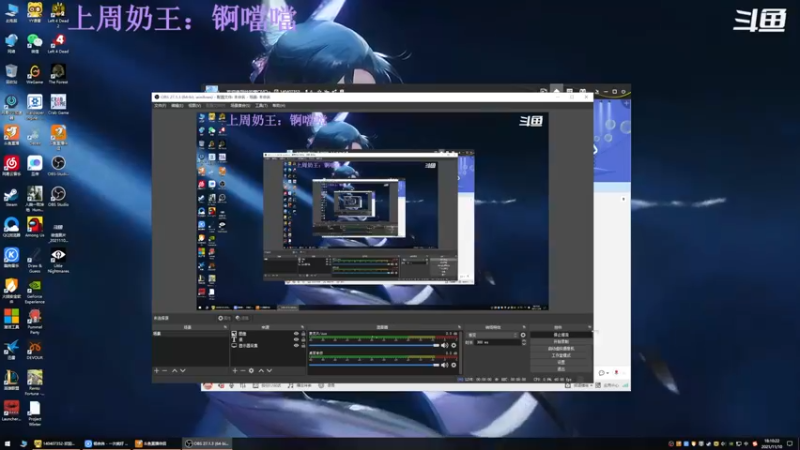800x450 pixels.
Task: Click the 工作室模式 Studio Mode button
Action: click(x=561, y=356)
